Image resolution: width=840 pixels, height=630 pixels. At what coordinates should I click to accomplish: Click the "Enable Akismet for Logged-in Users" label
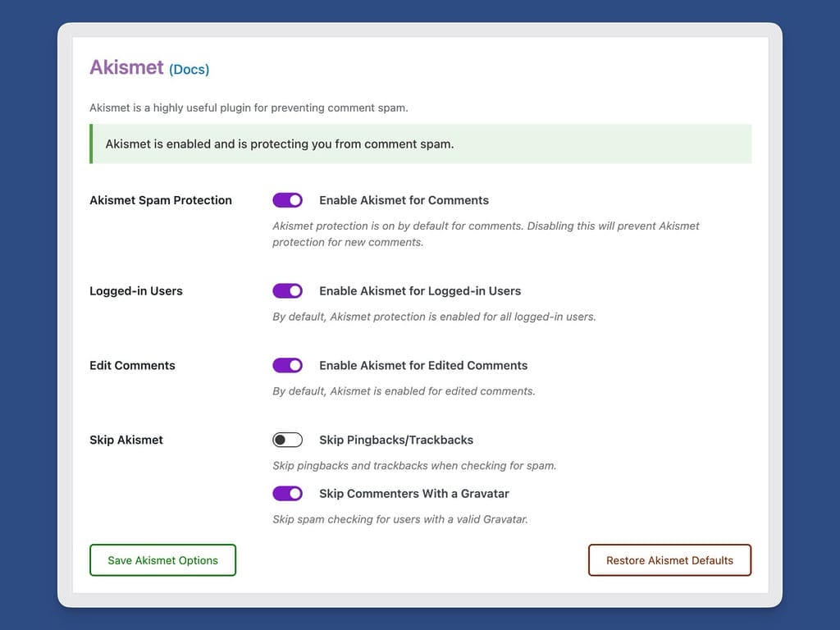[420, 291]
